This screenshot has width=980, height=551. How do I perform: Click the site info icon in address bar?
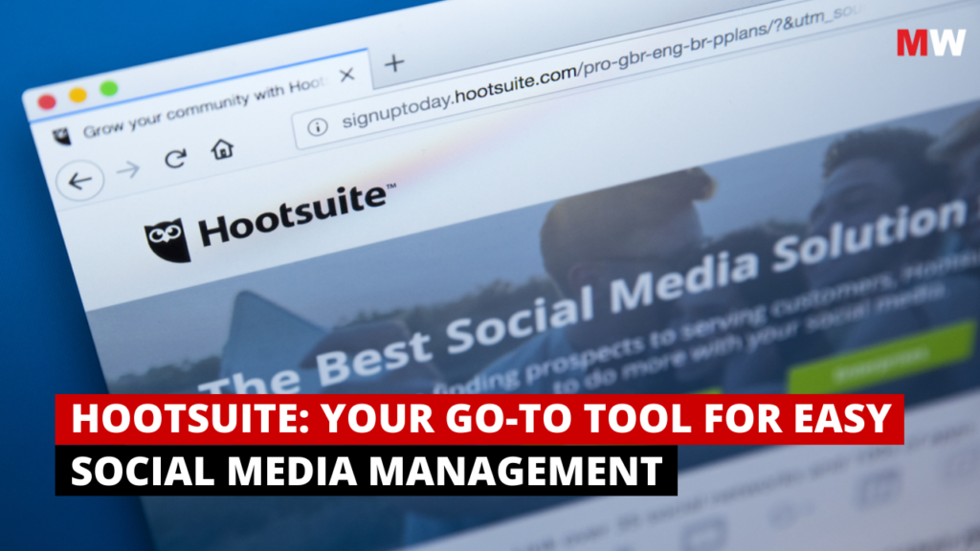click(318, 125)
